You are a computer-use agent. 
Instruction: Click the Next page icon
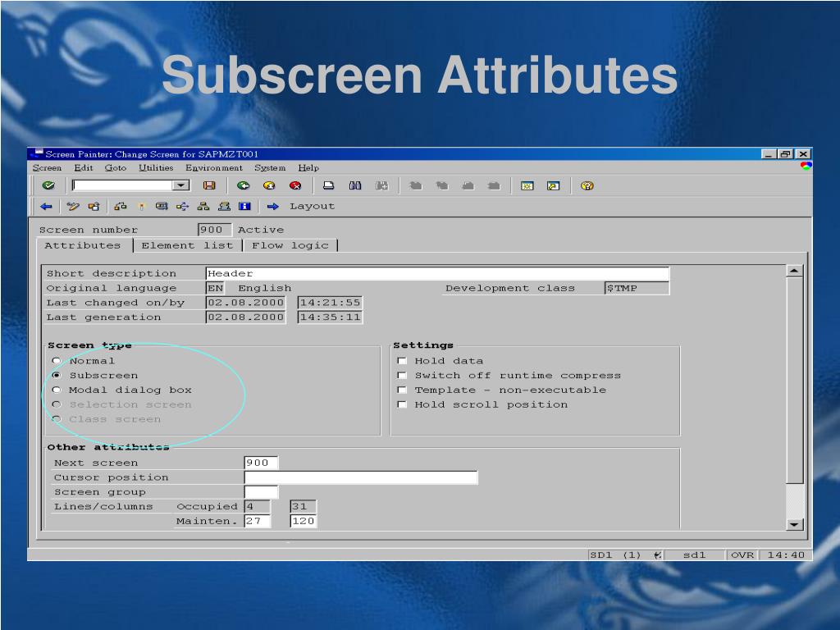[x=468, y=185]
